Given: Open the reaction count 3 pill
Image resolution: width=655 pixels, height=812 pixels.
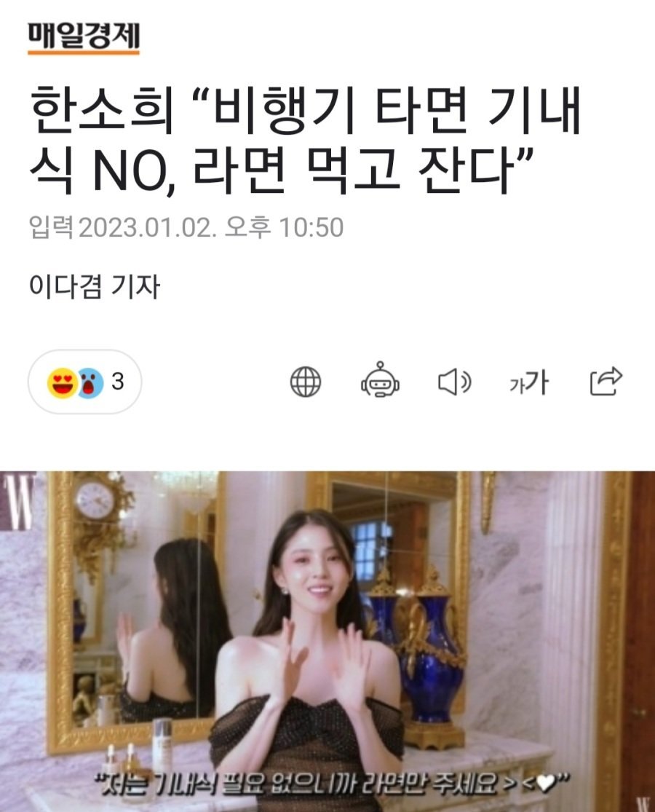Looking at the screenshot, I should 84,382.
